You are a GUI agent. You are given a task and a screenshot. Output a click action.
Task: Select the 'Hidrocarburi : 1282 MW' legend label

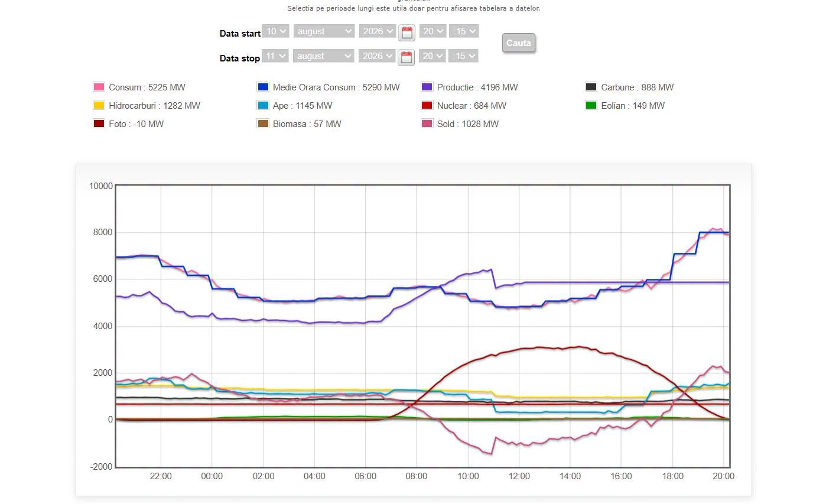[155, 106]
